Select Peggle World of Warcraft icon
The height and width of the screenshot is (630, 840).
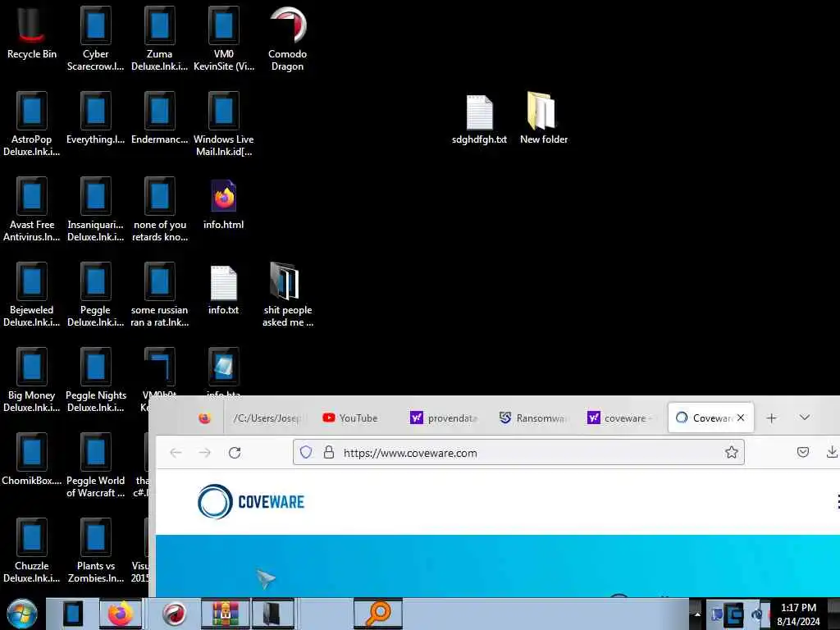95,464
